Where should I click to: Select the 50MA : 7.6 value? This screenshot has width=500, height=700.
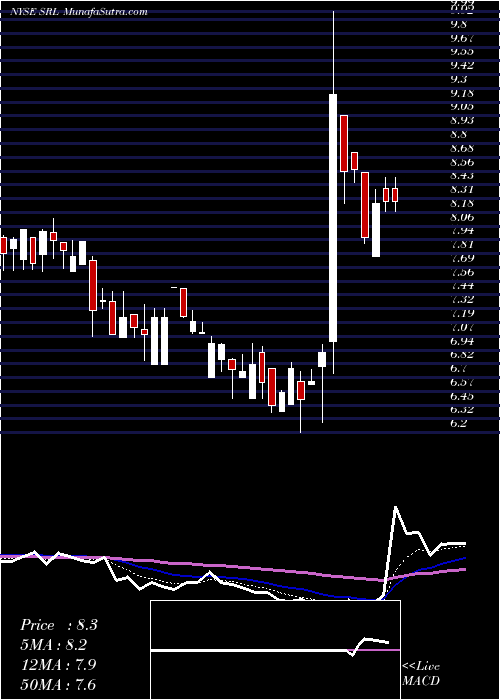(x=58, y=684)
